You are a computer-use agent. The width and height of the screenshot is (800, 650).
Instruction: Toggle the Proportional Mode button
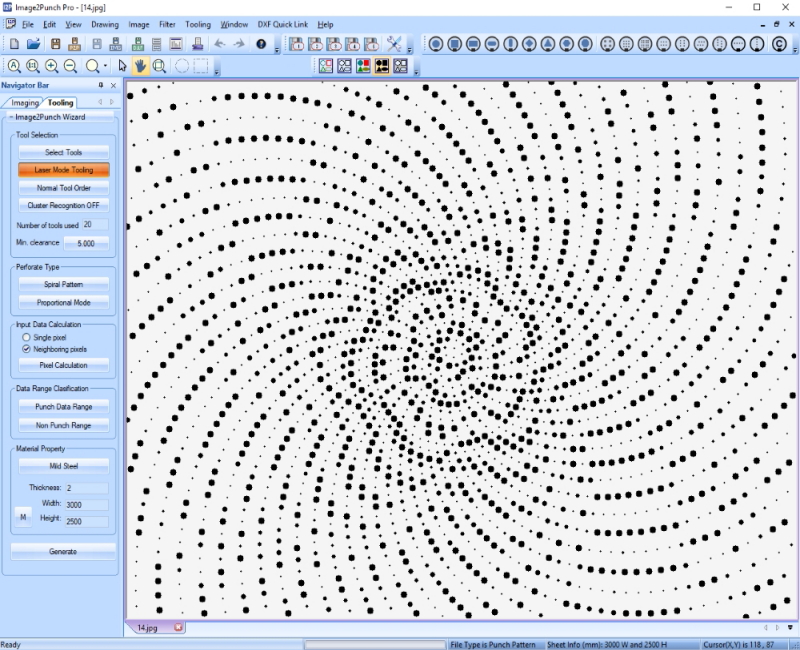point(64,303)
